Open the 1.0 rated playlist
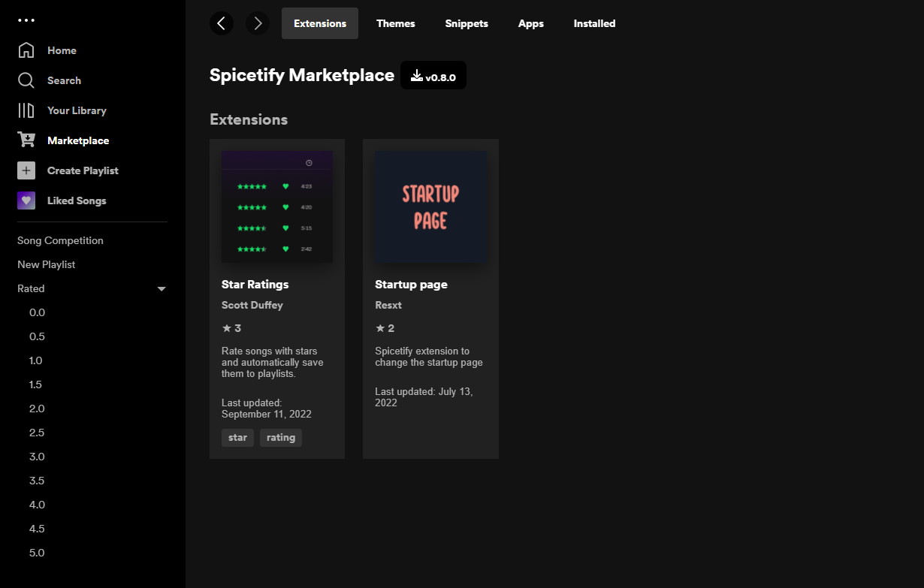Viewport: 924px width, 588px height. (x=36, y=360)
